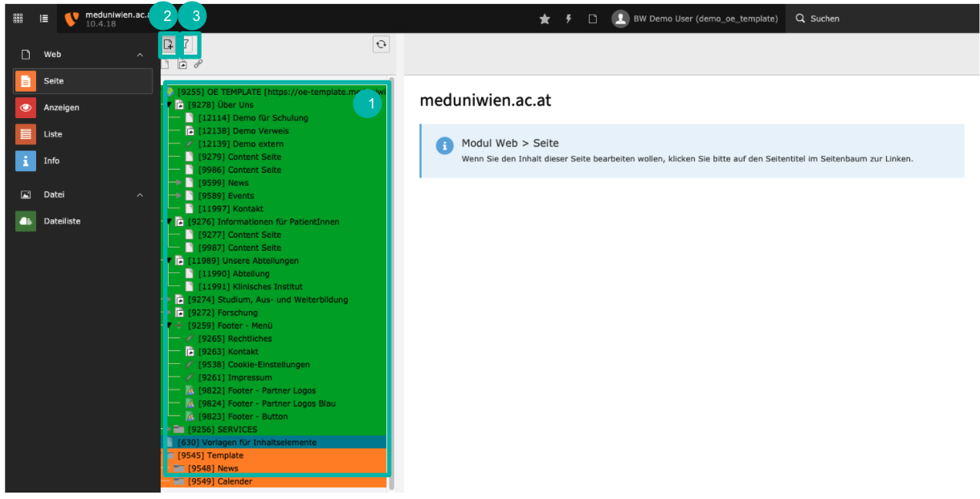Click the icon of Footer - Partner Logos

pos(190,391)
